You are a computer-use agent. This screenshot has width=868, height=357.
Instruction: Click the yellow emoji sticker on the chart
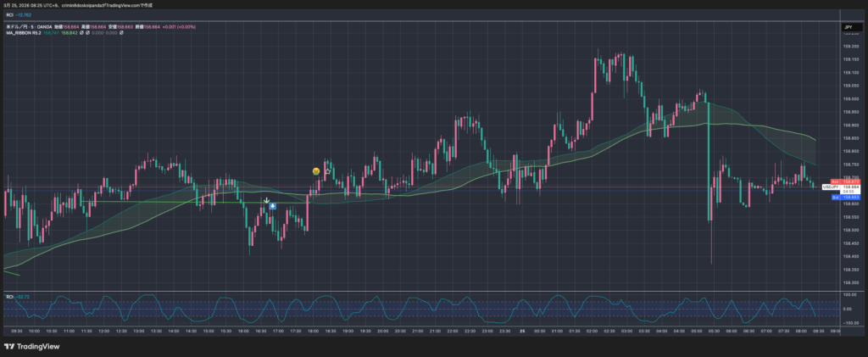click(315, 170)
